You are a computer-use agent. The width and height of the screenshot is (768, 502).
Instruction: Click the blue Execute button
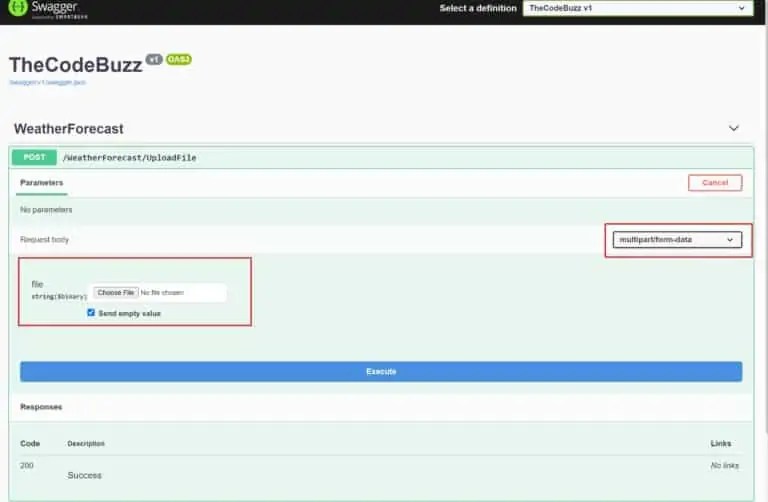click(381, 372)
